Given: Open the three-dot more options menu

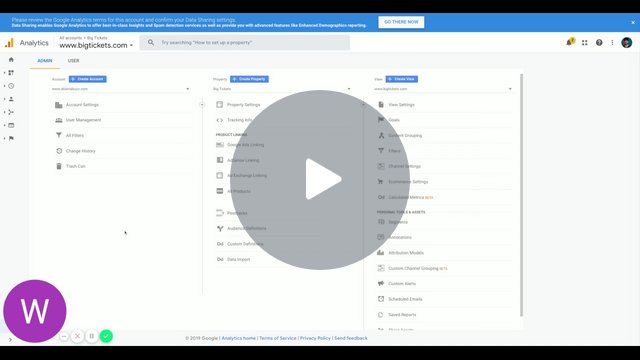Looking at the screenshot, I should pyautogui.click(x=612, y=42).
